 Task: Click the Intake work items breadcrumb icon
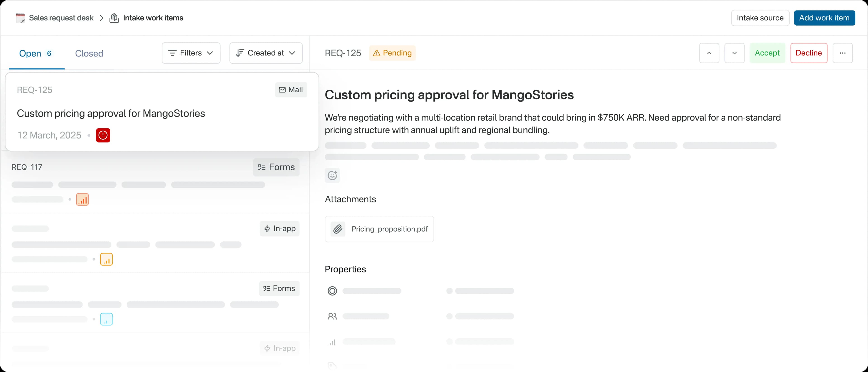click(x=114, y=18)
